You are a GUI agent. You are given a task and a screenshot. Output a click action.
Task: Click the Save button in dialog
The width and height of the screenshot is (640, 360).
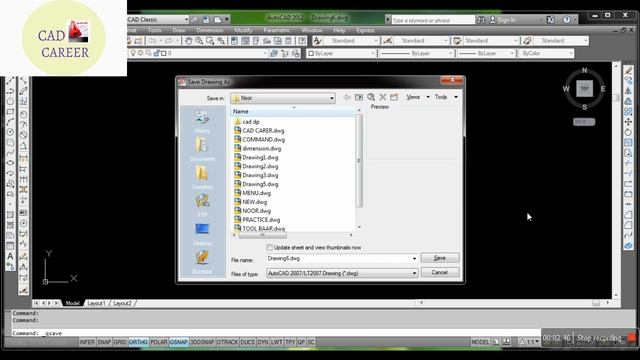click(x=440, y=258)
